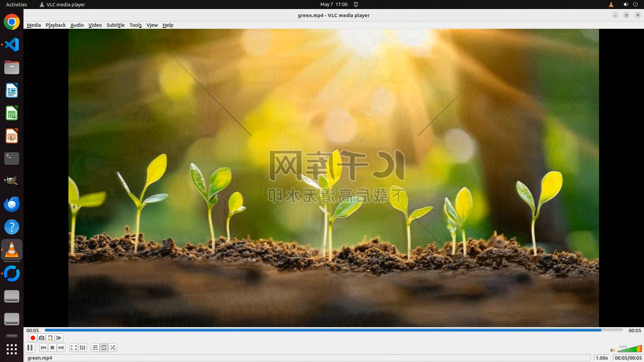Open the Playback menu
The width and height of the screenshot is (644, 362).
click(56, 25)
